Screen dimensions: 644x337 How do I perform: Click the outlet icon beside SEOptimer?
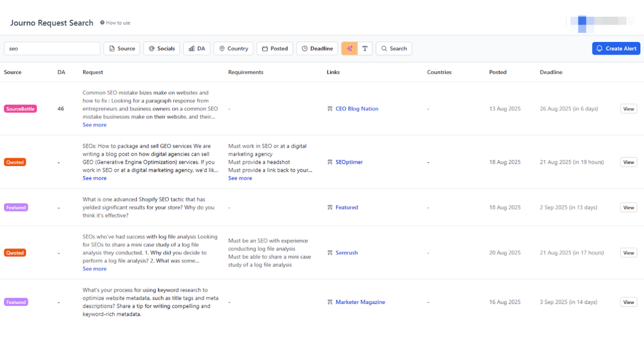[x=330, y=162]
